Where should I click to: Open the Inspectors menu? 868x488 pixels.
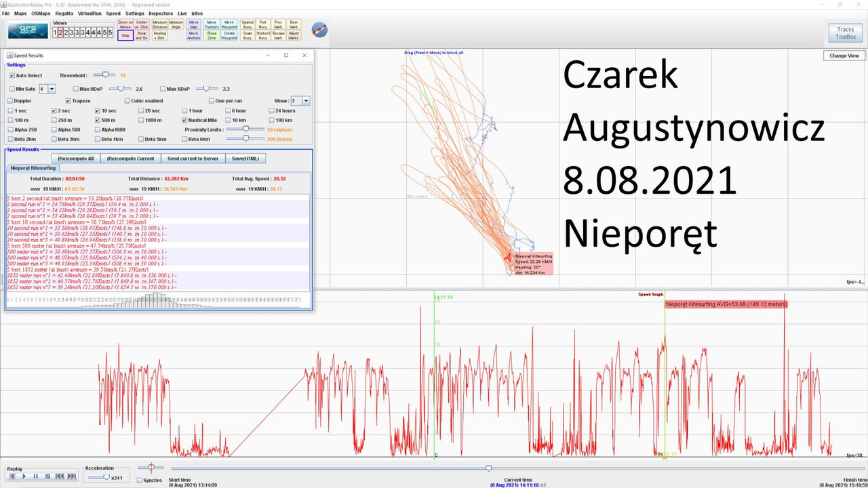tap(161, 13)
